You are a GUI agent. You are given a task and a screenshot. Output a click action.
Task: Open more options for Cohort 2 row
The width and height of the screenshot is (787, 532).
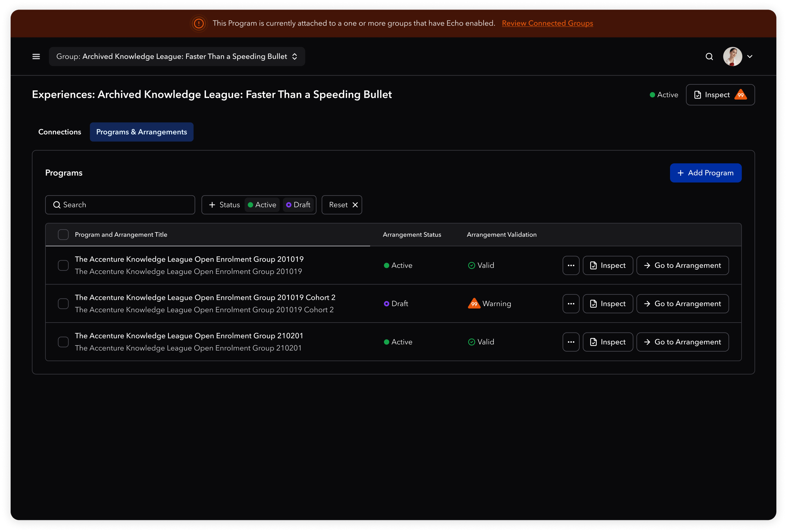pos(571,304)
